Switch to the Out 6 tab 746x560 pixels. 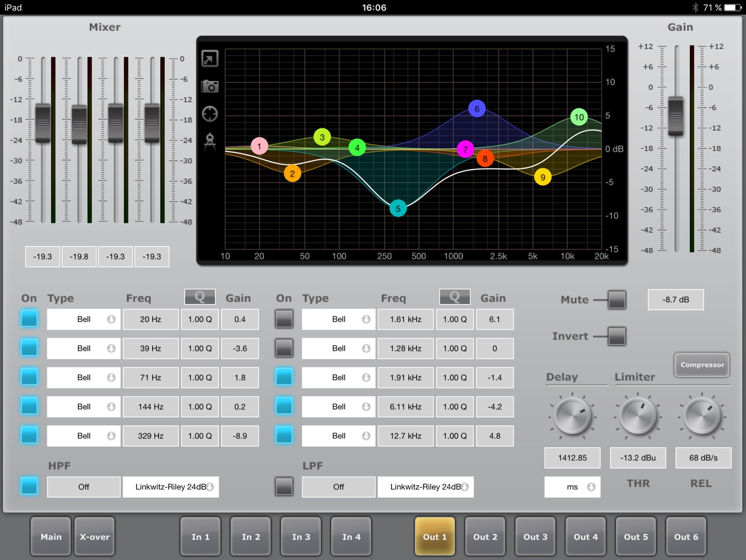(x=686, y=537)
